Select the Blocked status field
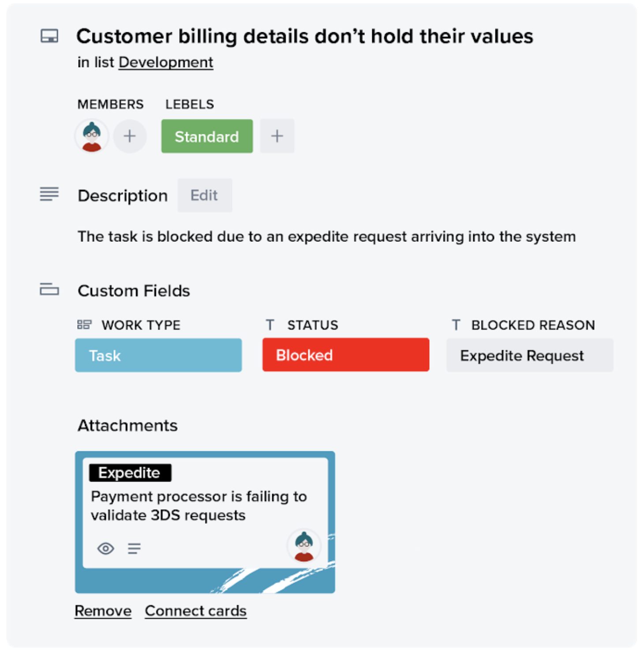The height and width of the screenshot is (654, 644). coord(345,354)
